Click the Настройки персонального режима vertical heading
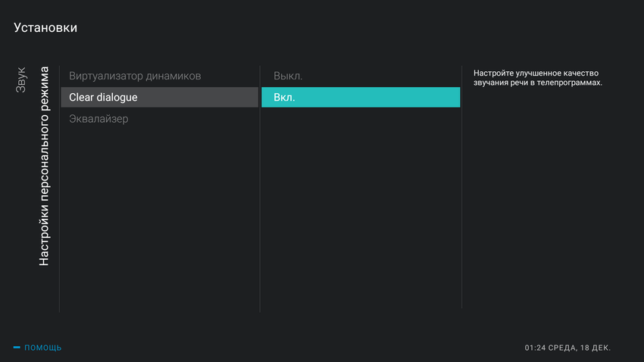The width and height of the screenshot is (644, 362). pos(45,167)
